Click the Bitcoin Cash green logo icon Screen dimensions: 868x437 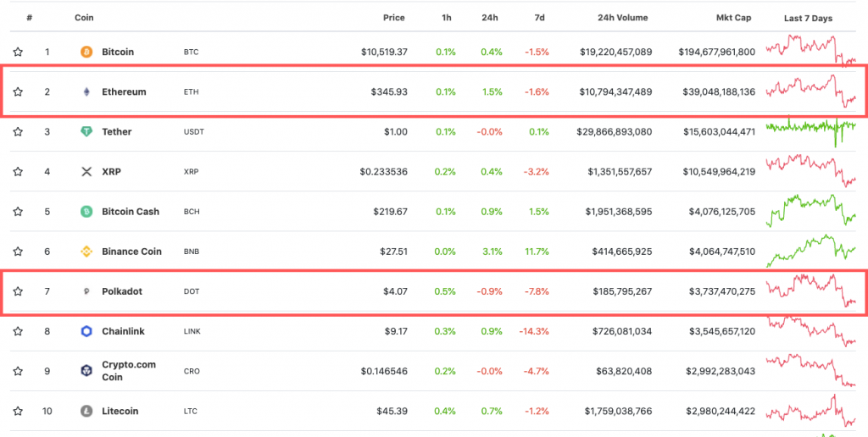(86, 212)
